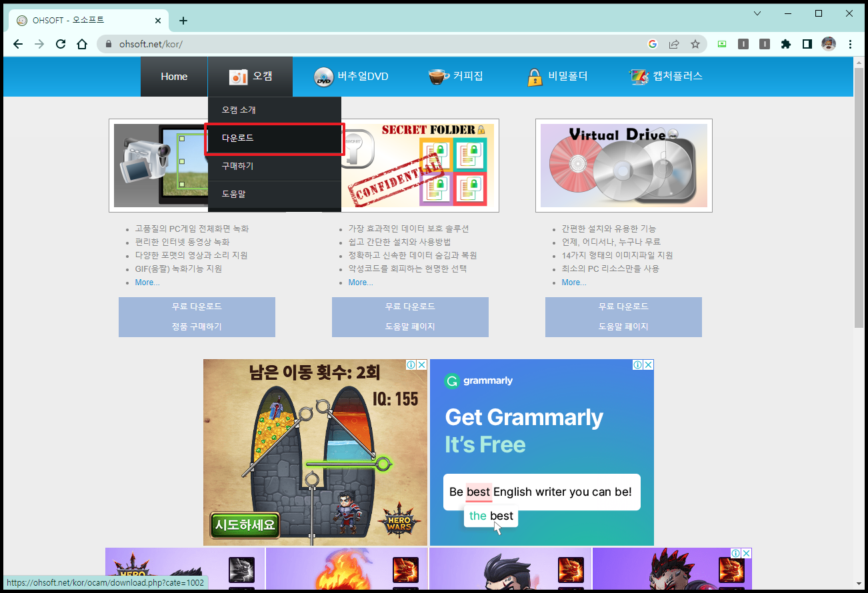Screen dimensions: 868x593
Task: Share this page from address bar
Action: pos(674,44)
